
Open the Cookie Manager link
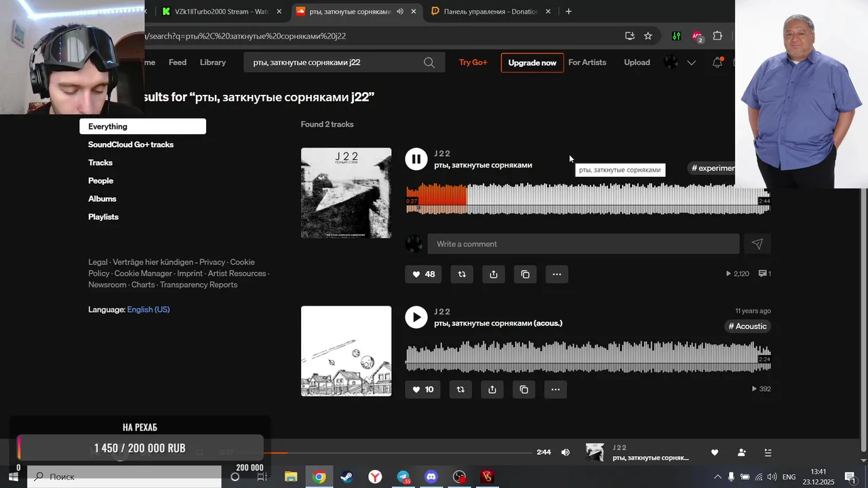[143, 274]
